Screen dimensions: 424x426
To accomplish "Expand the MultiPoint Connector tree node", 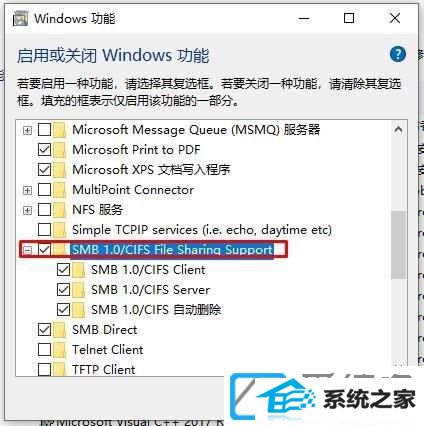I will (27, 190).
